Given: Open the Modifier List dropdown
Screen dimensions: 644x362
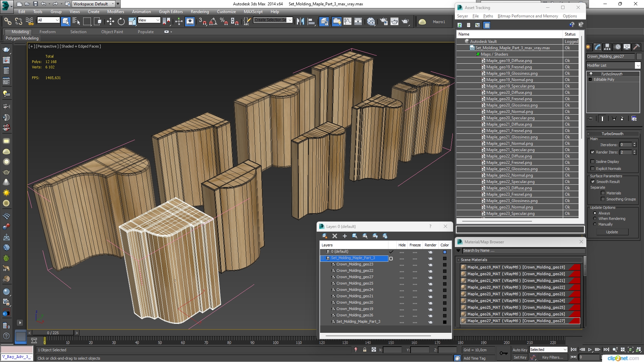Looking at the screenshot, I should (x=638, y=65).
